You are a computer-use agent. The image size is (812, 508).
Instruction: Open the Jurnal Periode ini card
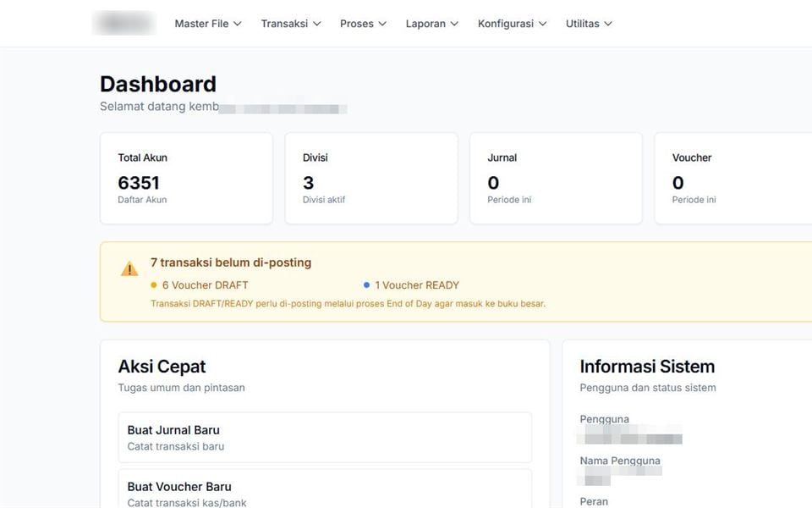click(x=557, y=179)
